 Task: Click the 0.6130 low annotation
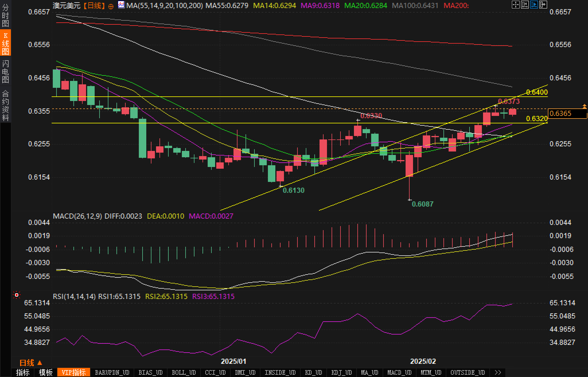(x=293, y=190)
